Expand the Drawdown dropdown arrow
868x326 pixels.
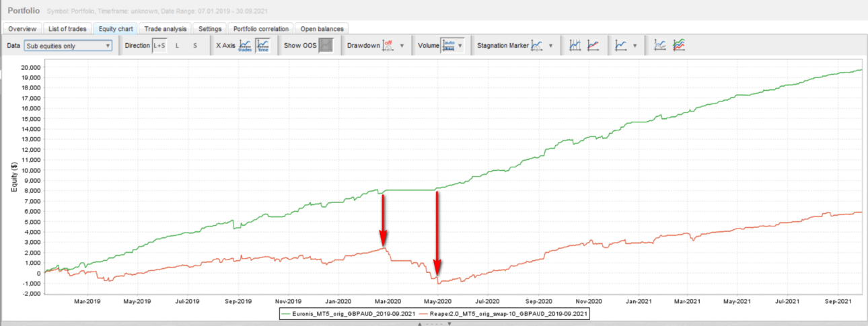pos(402,46)
